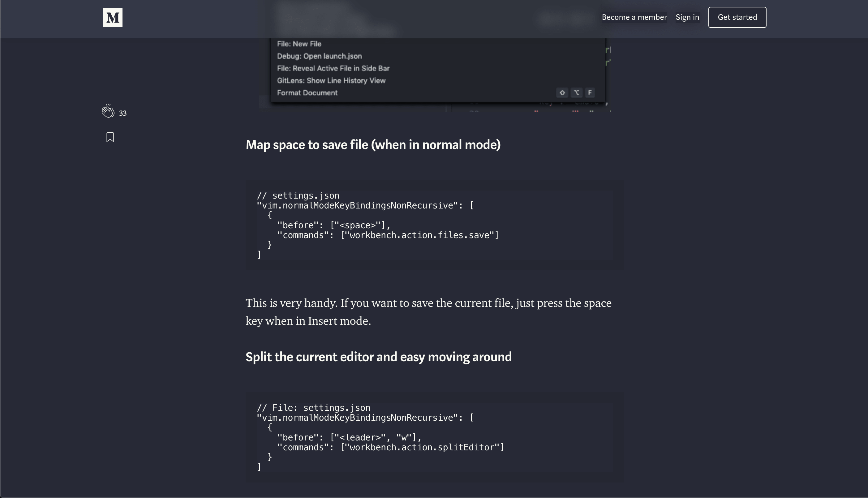Click the paragraph starting This is very handy
This screenshot has height=498, width=868.
click(428, 311)
